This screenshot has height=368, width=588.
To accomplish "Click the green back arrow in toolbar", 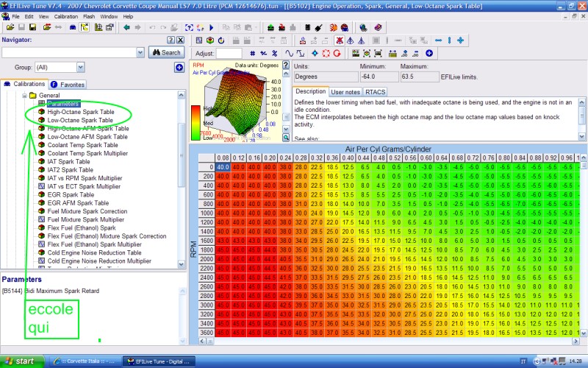I will tap(126, 27).
